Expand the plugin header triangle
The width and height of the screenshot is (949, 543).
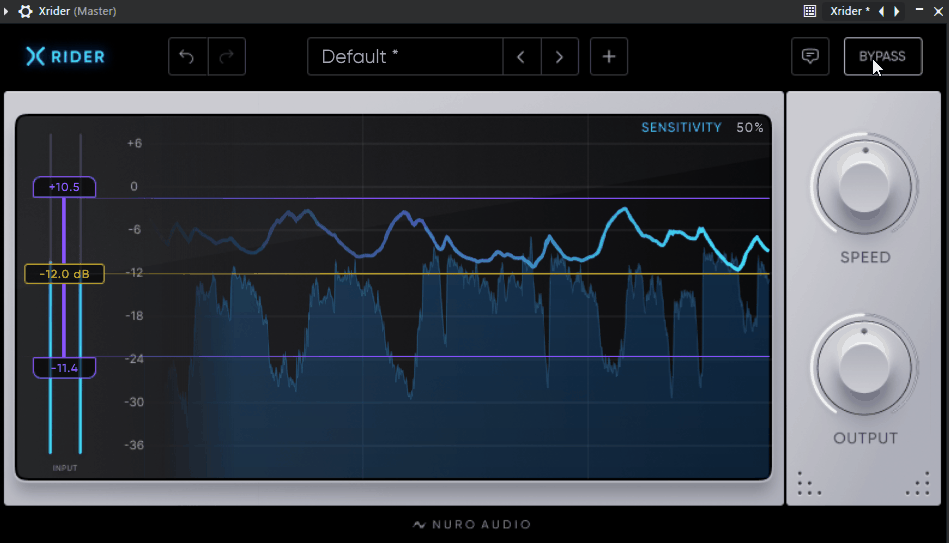6,11
